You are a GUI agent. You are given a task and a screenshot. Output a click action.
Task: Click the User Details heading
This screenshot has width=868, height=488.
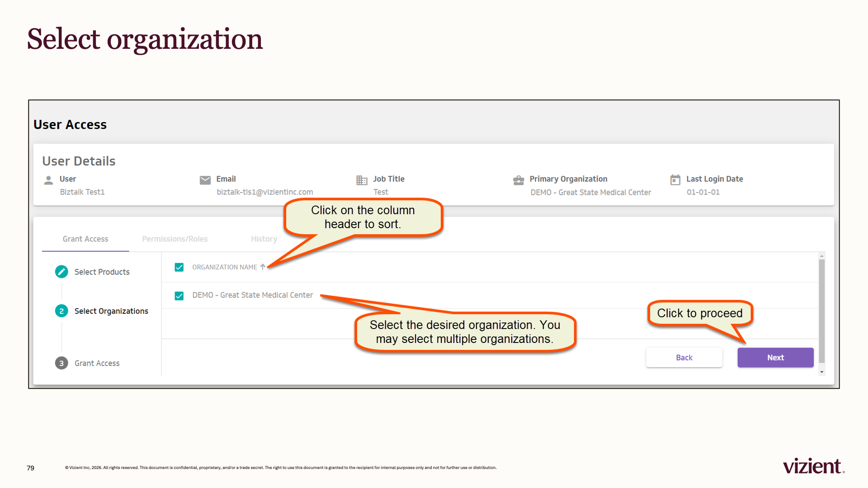pos(79,161)
